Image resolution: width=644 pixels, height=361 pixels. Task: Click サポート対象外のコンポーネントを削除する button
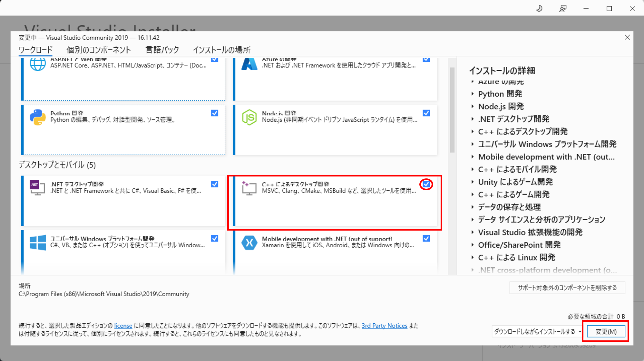click(x=567, y=288)
